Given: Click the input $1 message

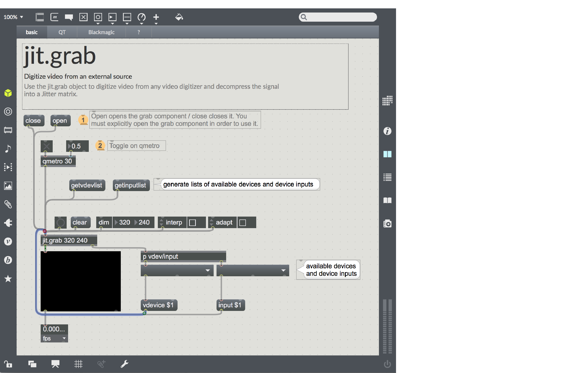Looking at the screenshot, I should 230,305.
